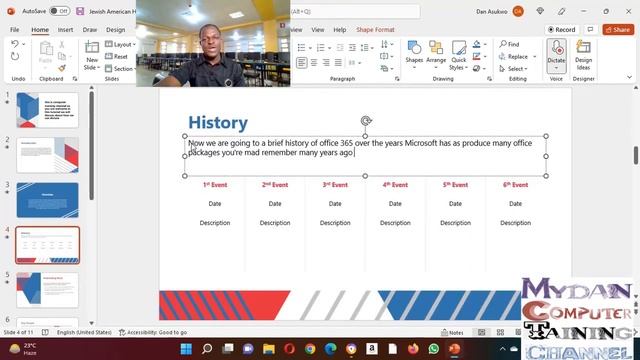Toggle Align Left for paragraph
Viewport: 640px width, 360px height.
(x=302, y=63)
